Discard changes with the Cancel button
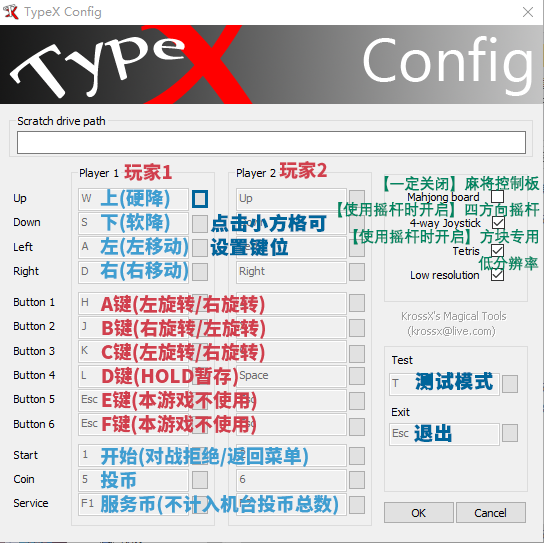Viewport: 544px width, 543px height. 491,512
